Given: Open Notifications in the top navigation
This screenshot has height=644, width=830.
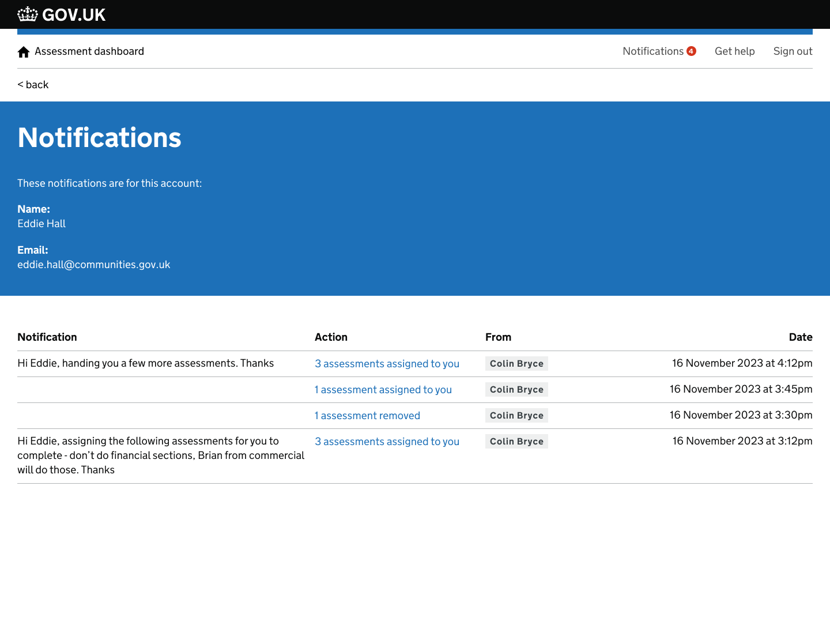Looking at the screenshot, I should coord(653,51).
